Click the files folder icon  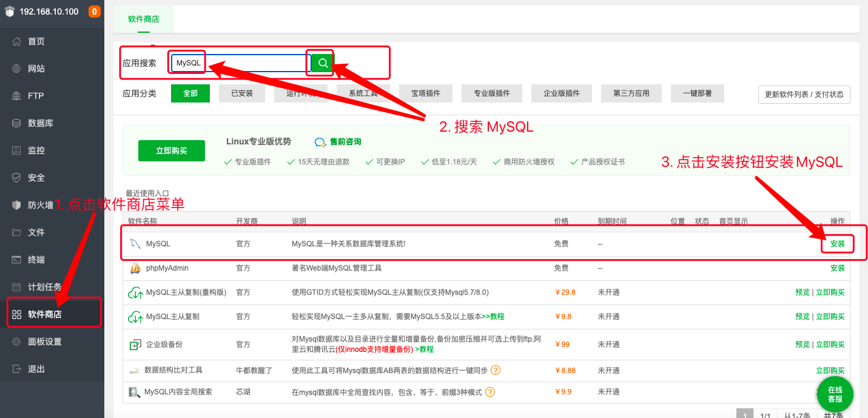(17, 232)
